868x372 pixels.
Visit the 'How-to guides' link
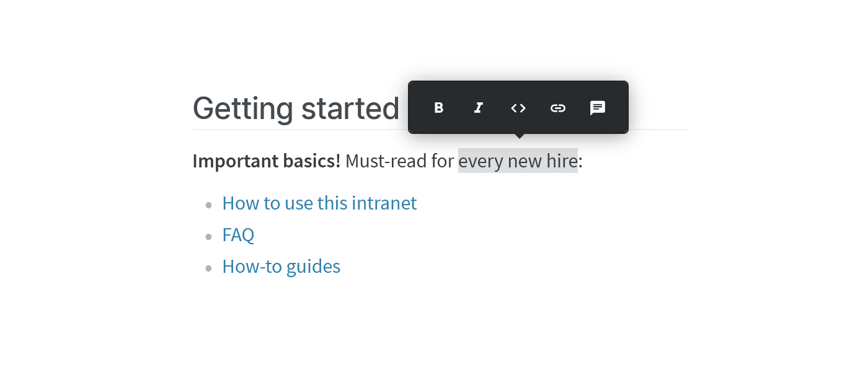pos(281,266)
